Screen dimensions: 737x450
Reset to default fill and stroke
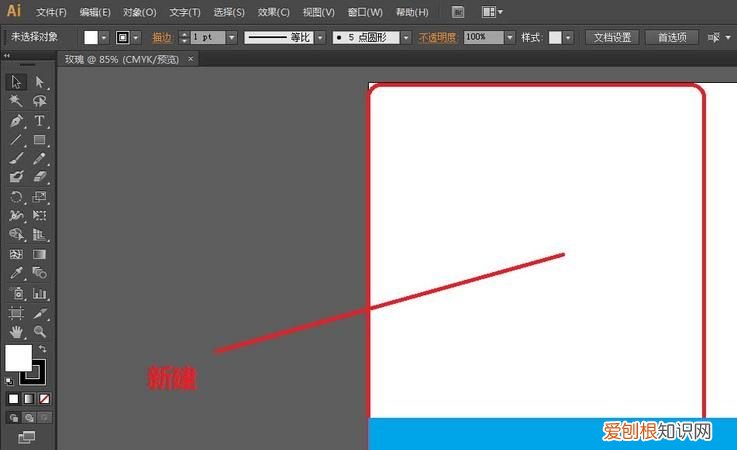pos(9,381)
